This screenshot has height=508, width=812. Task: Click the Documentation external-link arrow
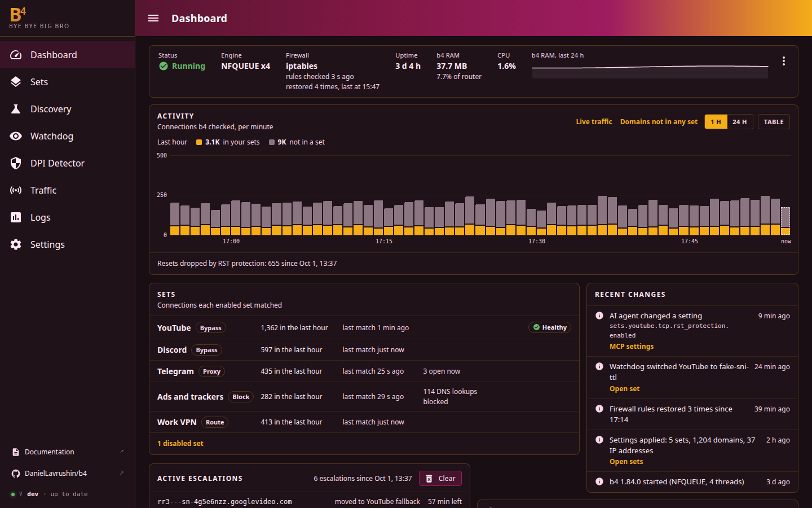point(122,452)
